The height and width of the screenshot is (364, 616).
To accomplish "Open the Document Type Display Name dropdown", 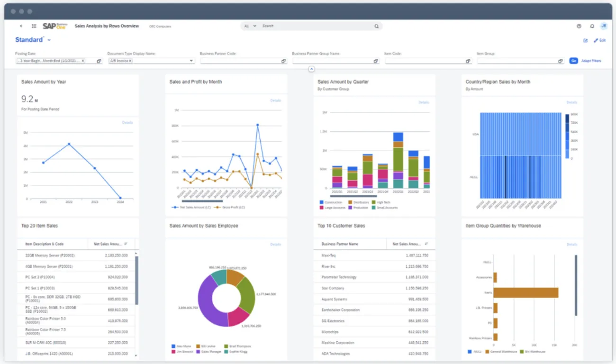I will pyautogui.click(x=190, y=61).
